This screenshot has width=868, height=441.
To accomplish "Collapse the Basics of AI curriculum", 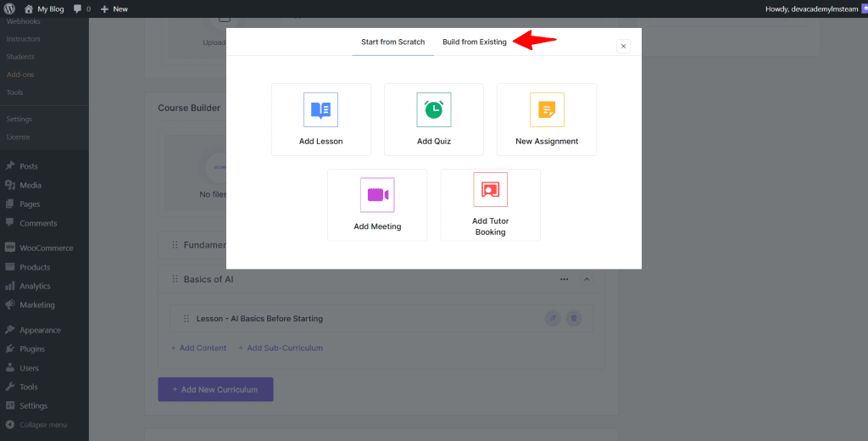I will [x=587, y=279].
